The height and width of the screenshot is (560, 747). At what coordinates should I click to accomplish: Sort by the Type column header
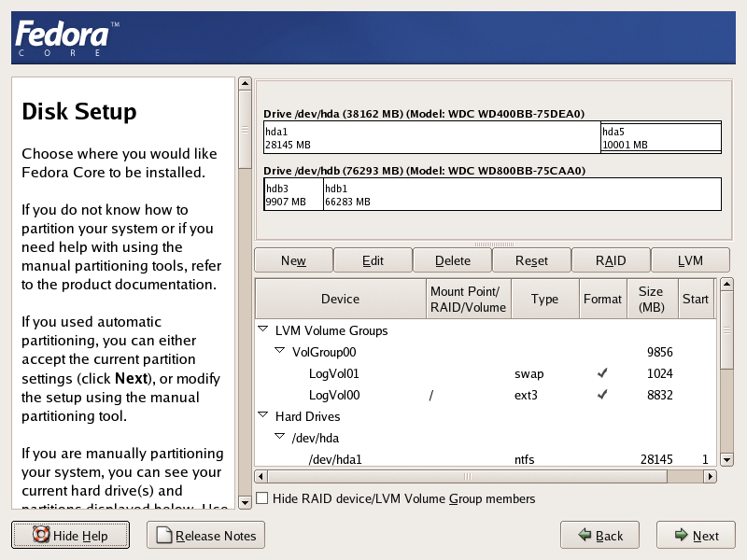544,299
